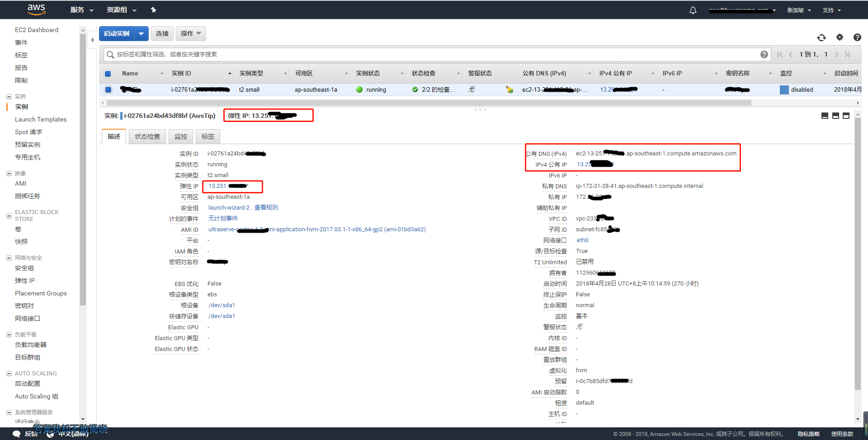Go to the AWS logo home

click(36, 9)
